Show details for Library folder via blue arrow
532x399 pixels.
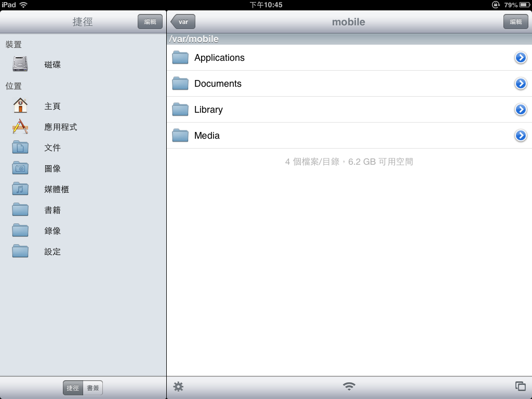tap(521, 110)
